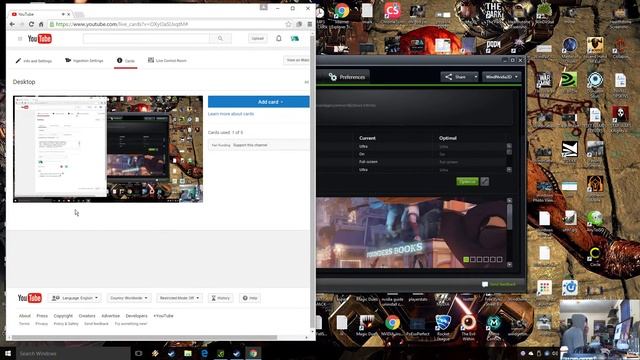Click Send feedback in GeForce Experience
This screenshot has height=360, width=640.
(499, 284)
